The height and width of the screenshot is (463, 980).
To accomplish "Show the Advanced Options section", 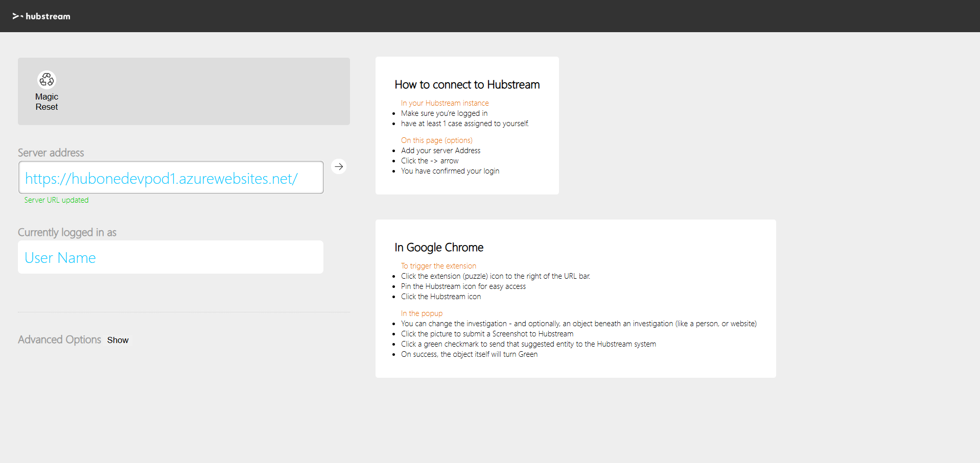I will (118, 340).
